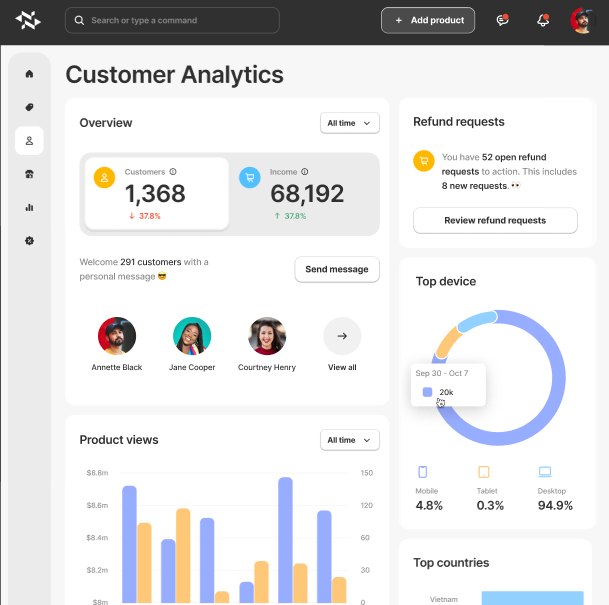Open the settings gear icon in sidebar
Screen dimensions: 609x605
coord(29,241)
